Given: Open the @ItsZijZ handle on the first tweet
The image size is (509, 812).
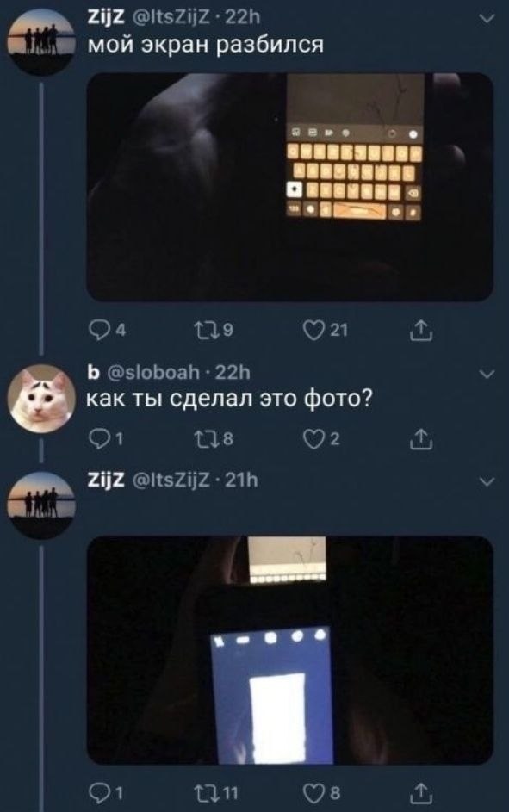Looking at the screenshot, I should 171,18.
